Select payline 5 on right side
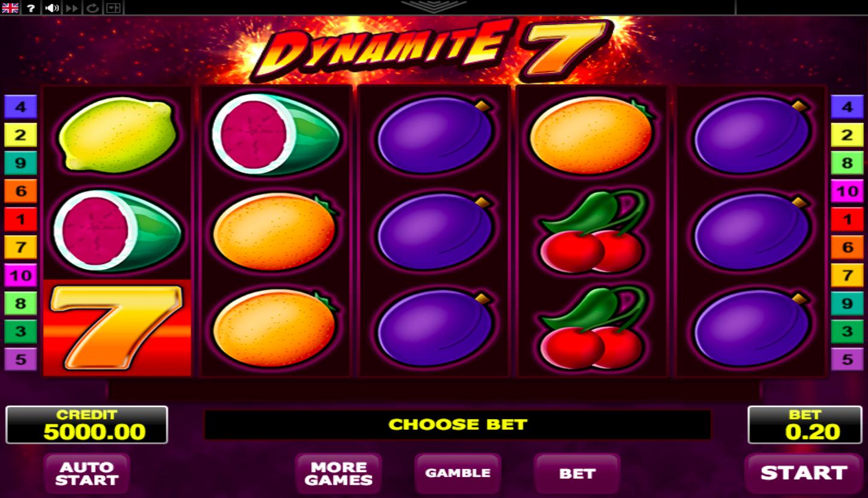This screenshot has height=498, width=868. 847,359
